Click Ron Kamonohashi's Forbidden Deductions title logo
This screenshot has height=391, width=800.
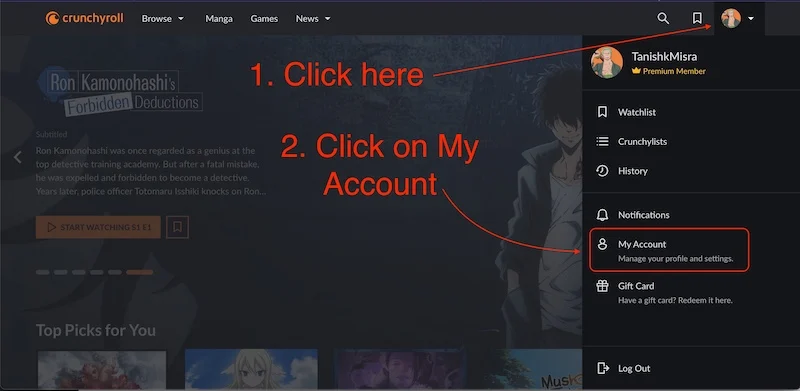(120, 92)
